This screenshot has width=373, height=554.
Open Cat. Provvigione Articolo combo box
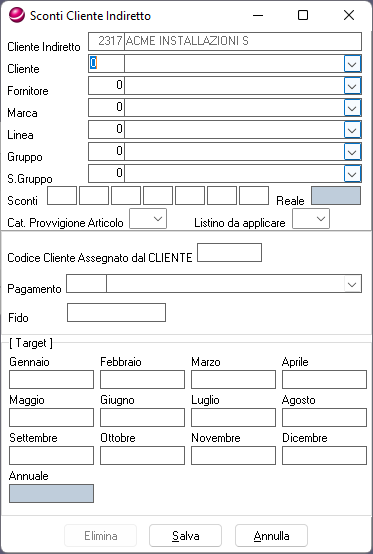click(148, 219)
